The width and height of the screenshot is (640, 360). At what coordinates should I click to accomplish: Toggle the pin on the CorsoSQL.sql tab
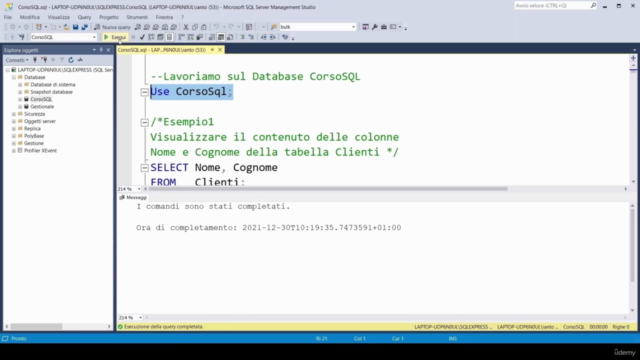pos(212,50)
